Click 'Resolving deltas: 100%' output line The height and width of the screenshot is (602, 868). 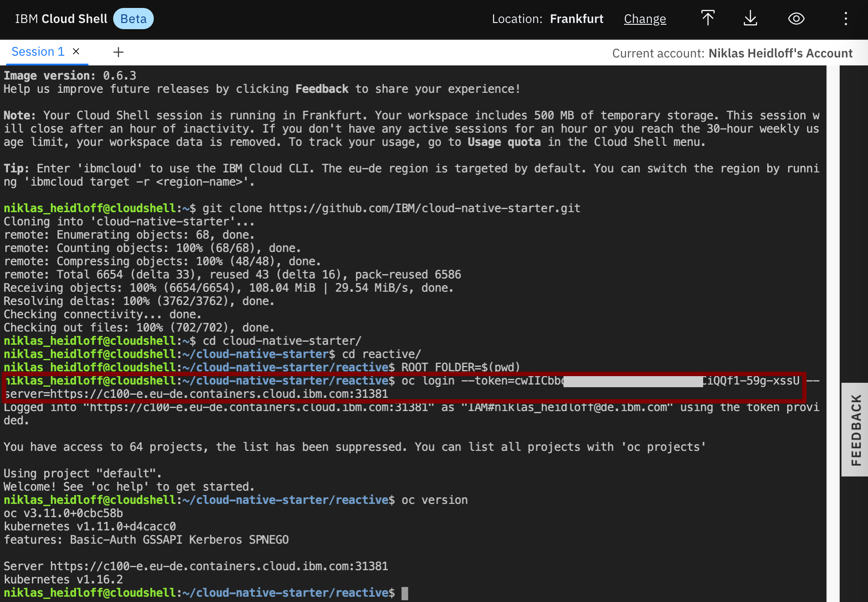click(x=139, y=301)
